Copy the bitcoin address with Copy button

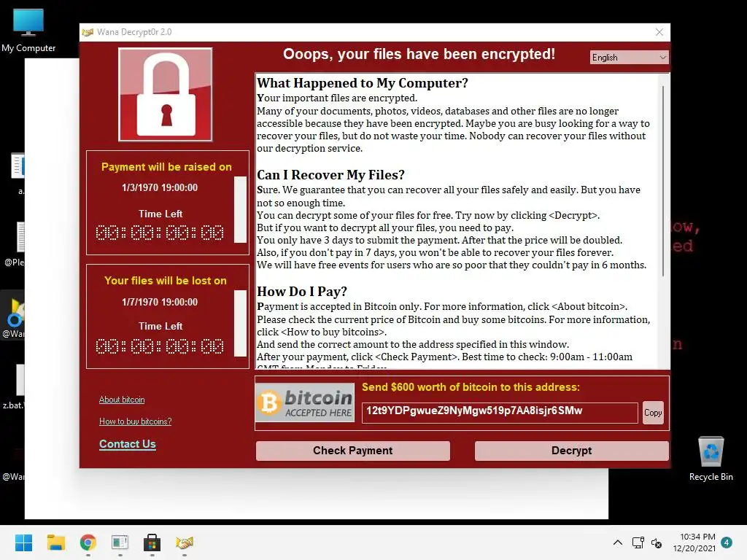pos(653,413)
